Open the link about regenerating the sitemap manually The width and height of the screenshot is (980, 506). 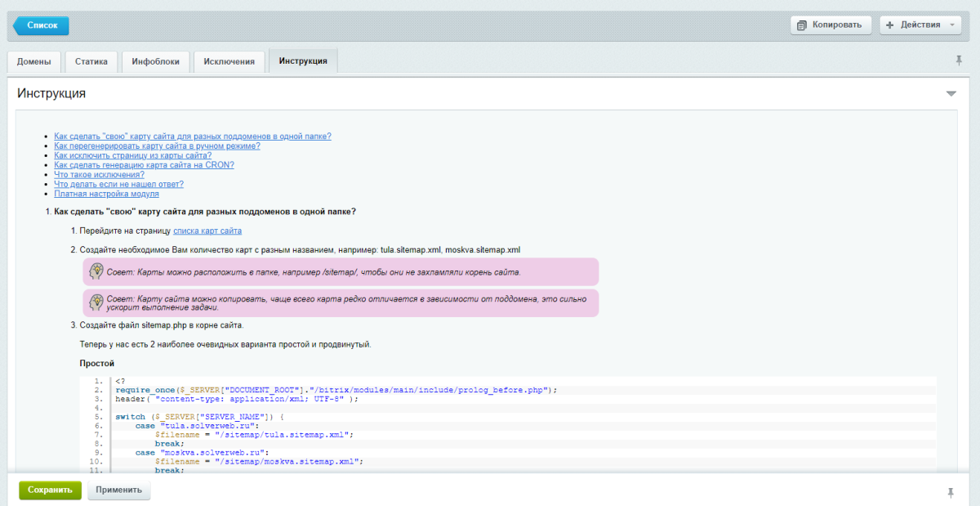tap(157, 146)
